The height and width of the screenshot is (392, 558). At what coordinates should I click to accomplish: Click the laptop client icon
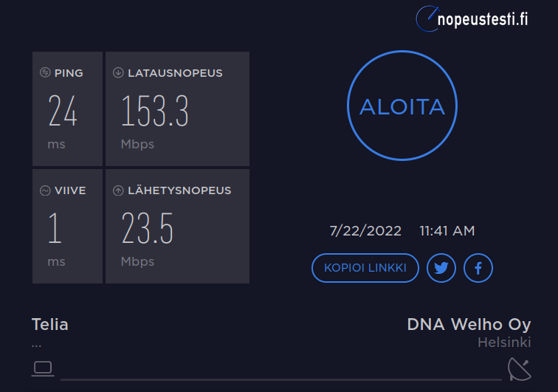[43, 367]
